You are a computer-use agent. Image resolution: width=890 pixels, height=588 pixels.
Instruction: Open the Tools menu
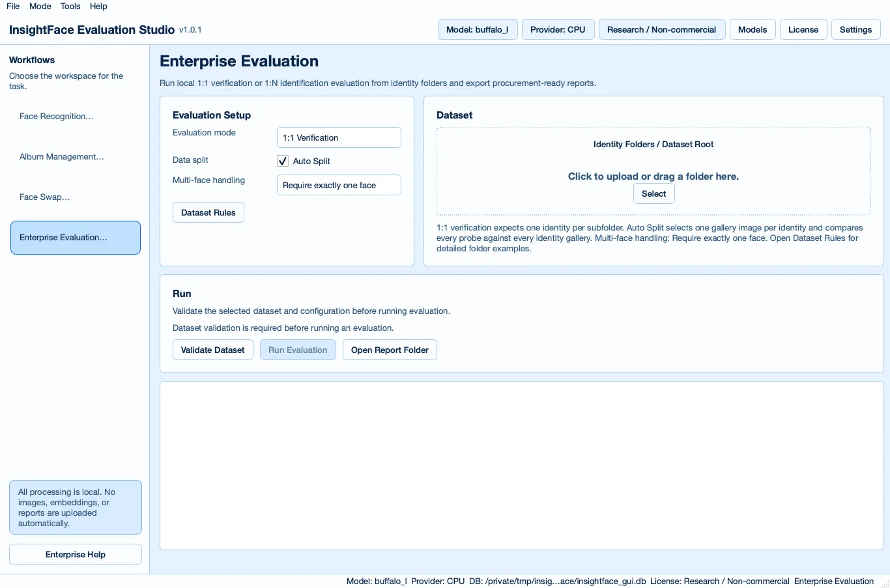(70, 7)
